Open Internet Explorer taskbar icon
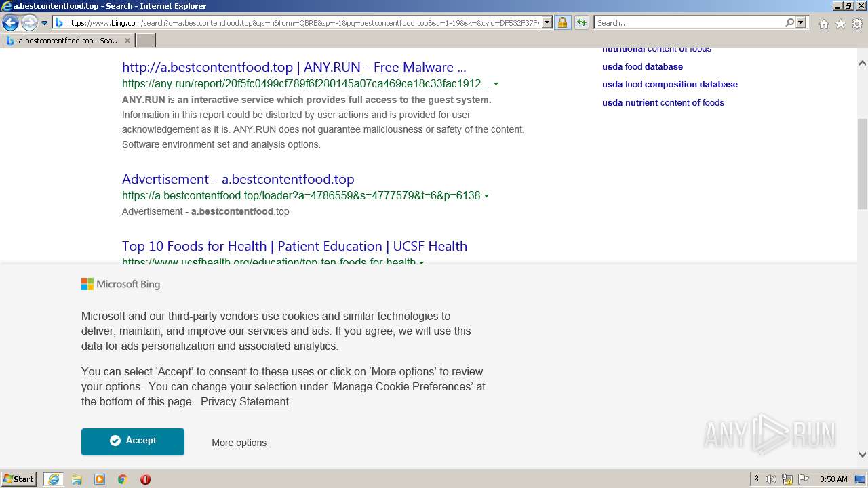Image resolution: width=868 pixels, height=488 pixels. click(x=53, y=479)
